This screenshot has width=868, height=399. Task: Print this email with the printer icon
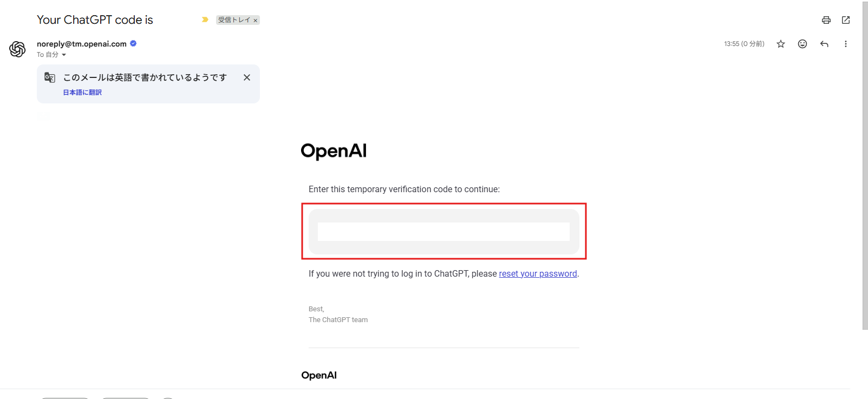[826, 20]
